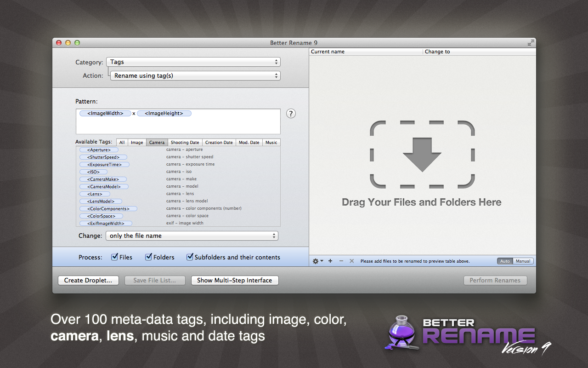Disable Subfolders and their contents
This screenshot has height=368, width=588.
point(190,257)
